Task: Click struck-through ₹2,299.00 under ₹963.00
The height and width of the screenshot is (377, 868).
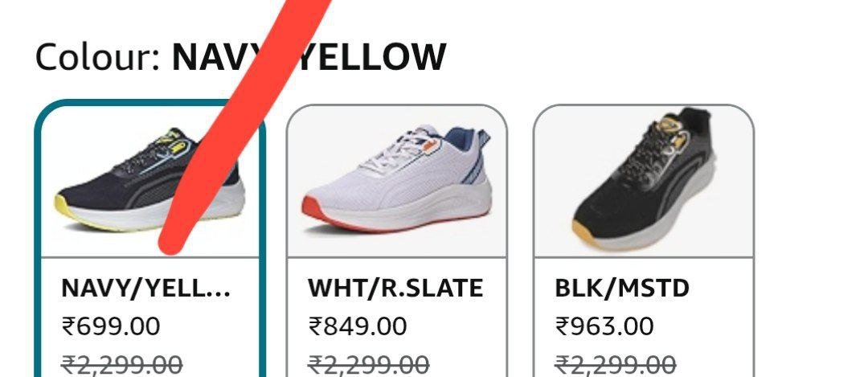Action: click(615, 365)
